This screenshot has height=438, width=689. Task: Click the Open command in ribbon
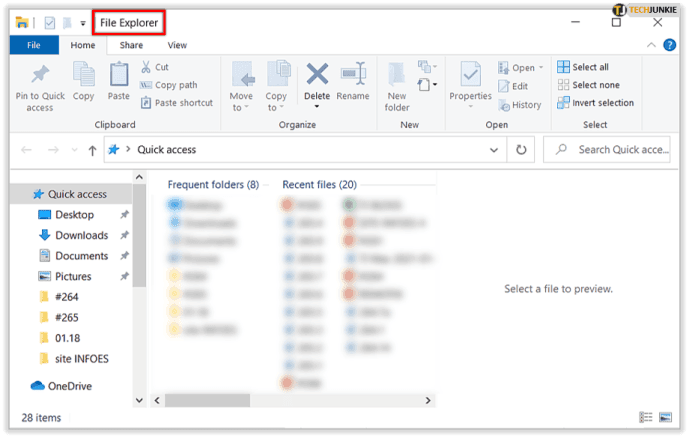click(521, 68)
